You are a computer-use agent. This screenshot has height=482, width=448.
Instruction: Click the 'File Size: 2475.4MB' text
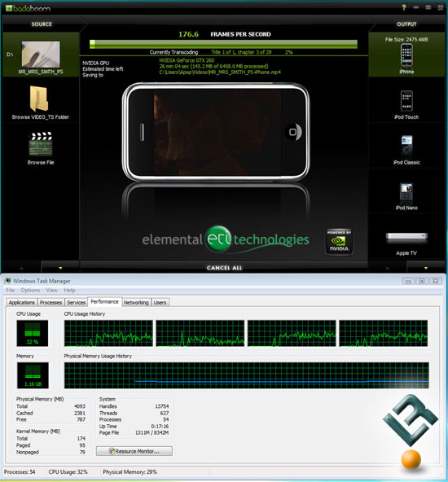coord(406,39)
